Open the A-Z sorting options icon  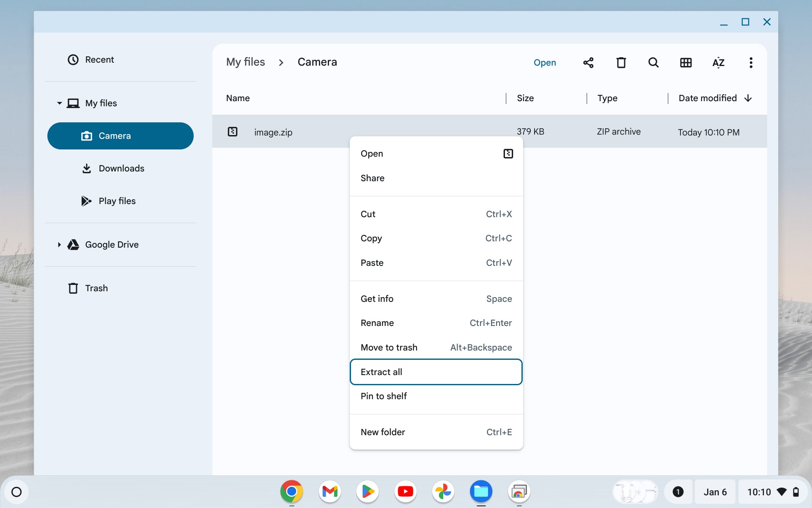pyautogui.click(x=718, y=62)
